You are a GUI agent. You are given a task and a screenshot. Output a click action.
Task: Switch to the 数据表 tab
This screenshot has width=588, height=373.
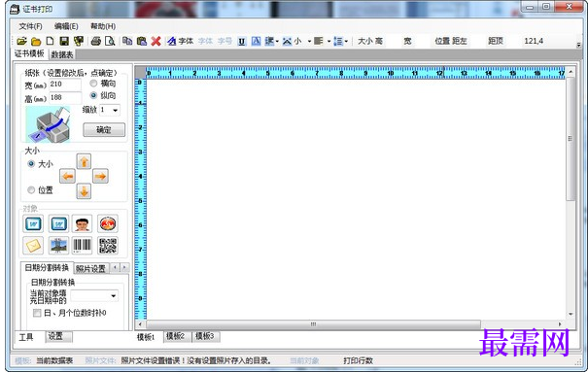(x=62, y=54)
